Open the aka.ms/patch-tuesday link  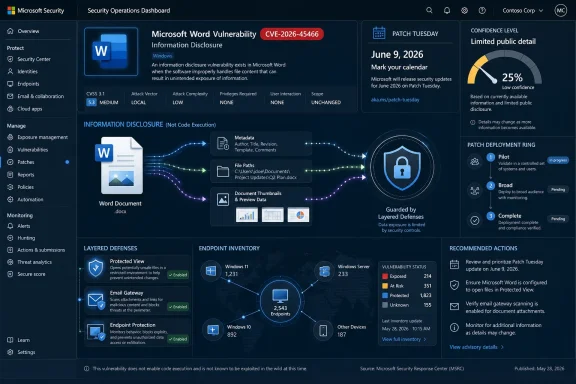[395, 100]
